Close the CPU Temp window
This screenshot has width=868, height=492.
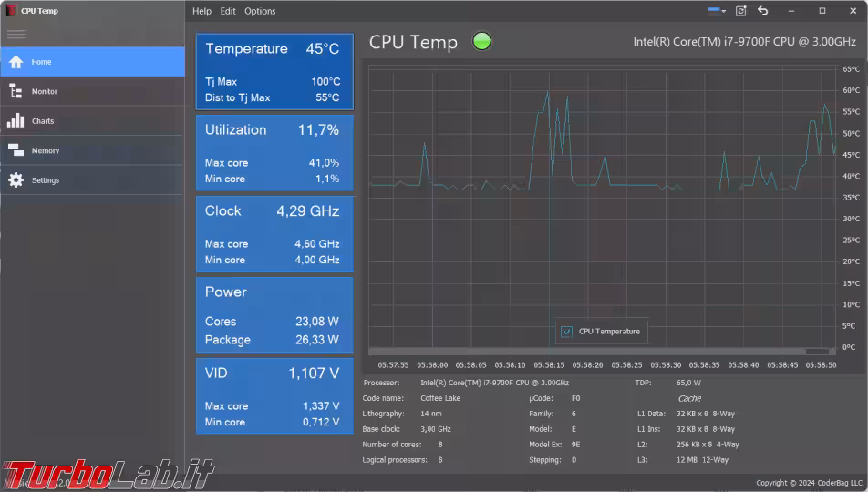coord(853,11)
